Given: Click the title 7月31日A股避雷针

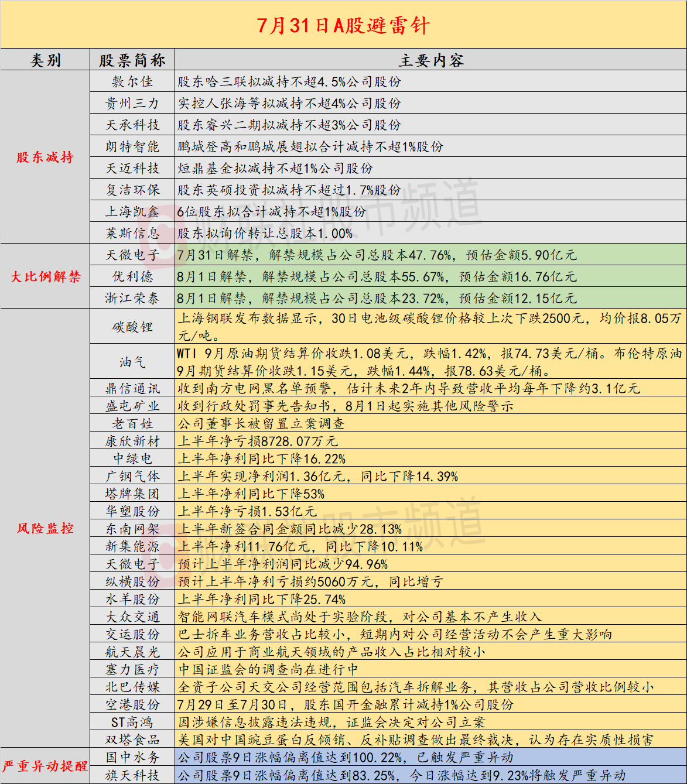Looking at the screenshot, I should pyautogui.click(x=343, y=26).
